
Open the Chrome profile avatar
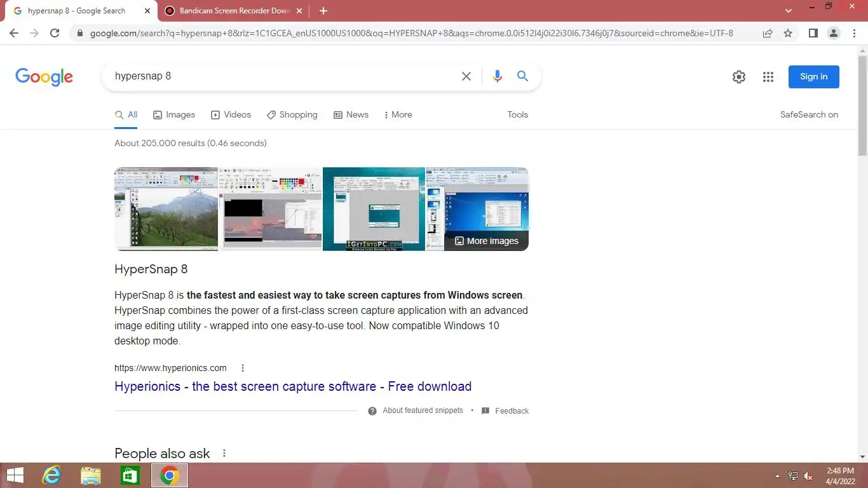pyautogui.click(x=834, y=33)
